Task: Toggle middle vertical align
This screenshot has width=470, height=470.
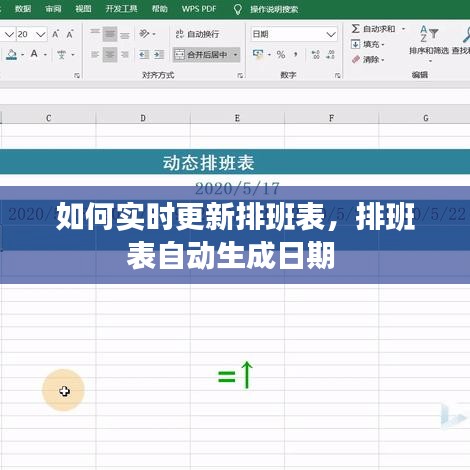Action: point(110,34)
